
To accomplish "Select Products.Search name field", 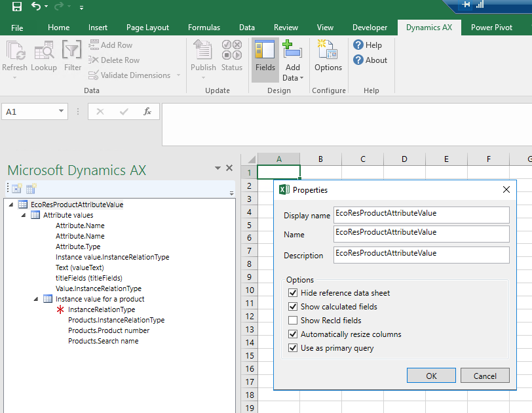I will [103, 341].
